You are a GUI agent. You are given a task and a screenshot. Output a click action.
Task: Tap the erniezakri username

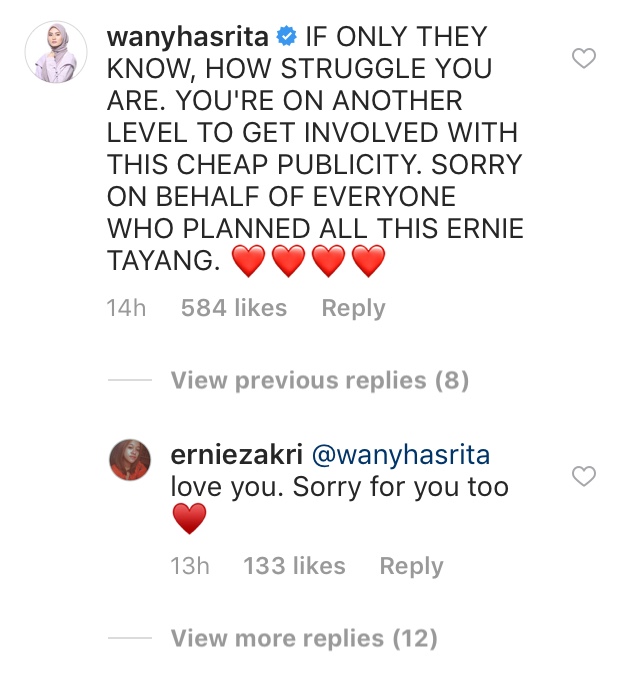(x=235, y=456)
